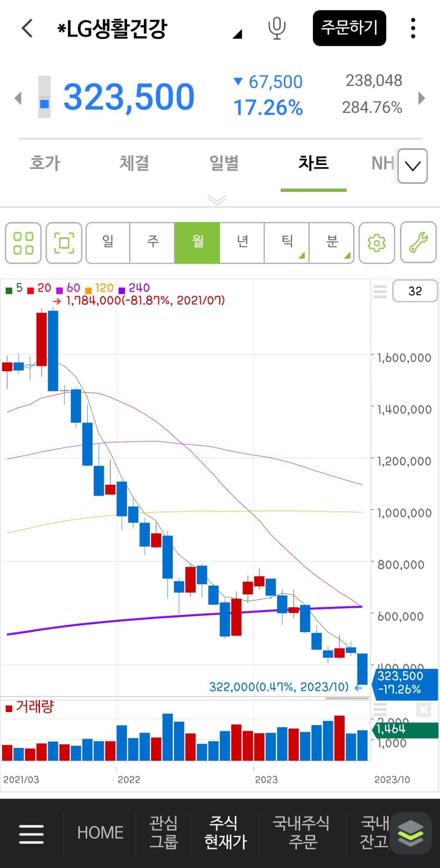Image resolution: width=440 pixels, height=868 pixels.
Task: Select the 일 daily period
Action: click(108, 243)
